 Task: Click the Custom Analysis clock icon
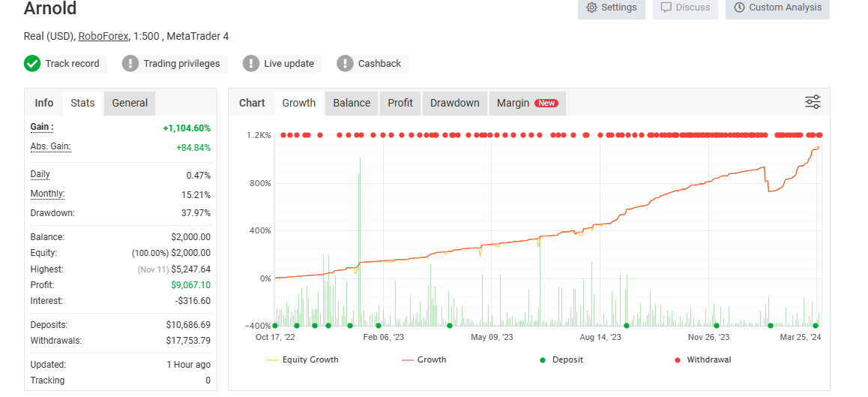click(x=739, y=8)
